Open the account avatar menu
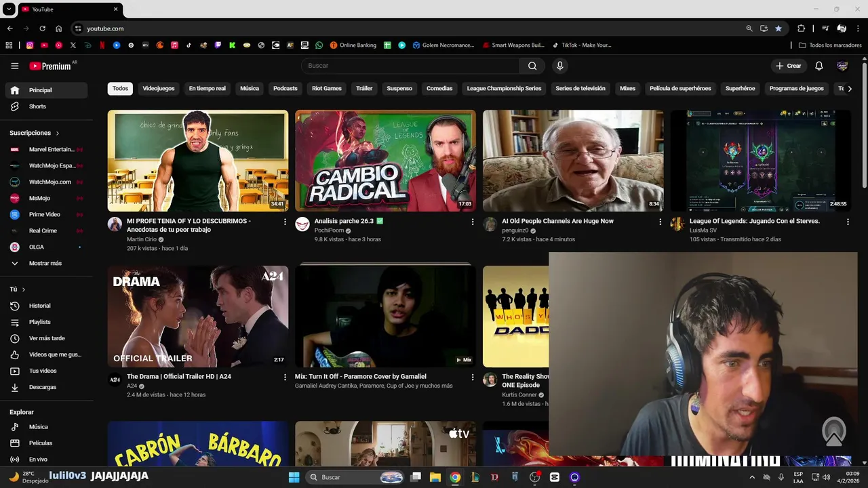The width and height of the screenshot is (868, 488). tap(842, 66)
